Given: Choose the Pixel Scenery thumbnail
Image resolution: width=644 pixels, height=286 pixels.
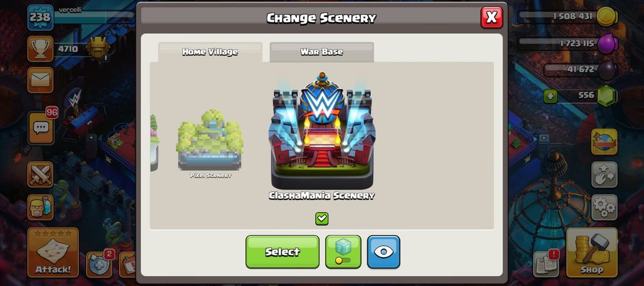Looking at the screenshot, I should tap(210, 144).
